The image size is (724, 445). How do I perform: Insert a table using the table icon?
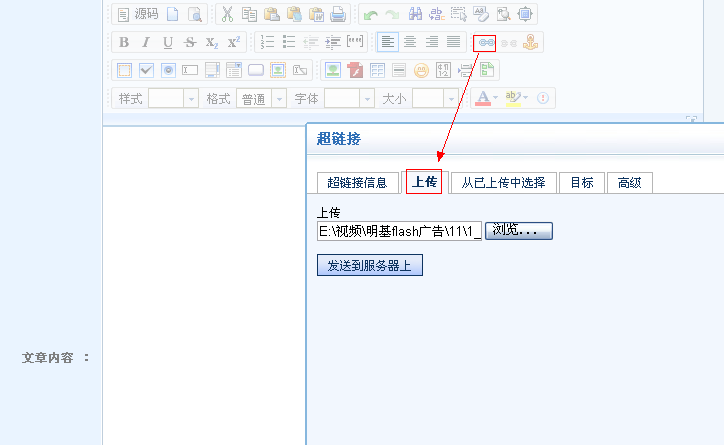click(x=377, y=70)
